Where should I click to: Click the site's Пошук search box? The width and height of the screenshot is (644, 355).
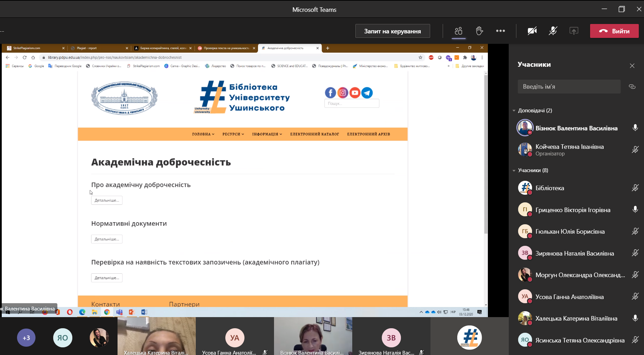[x=352, y=103]
